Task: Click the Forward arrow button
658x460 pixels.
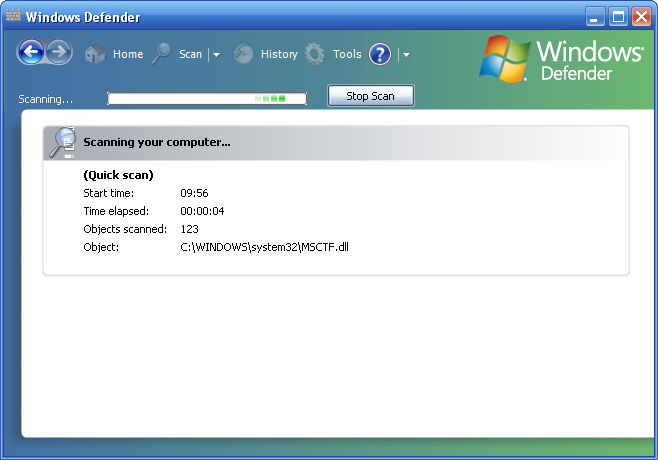Action: point(59,52)
